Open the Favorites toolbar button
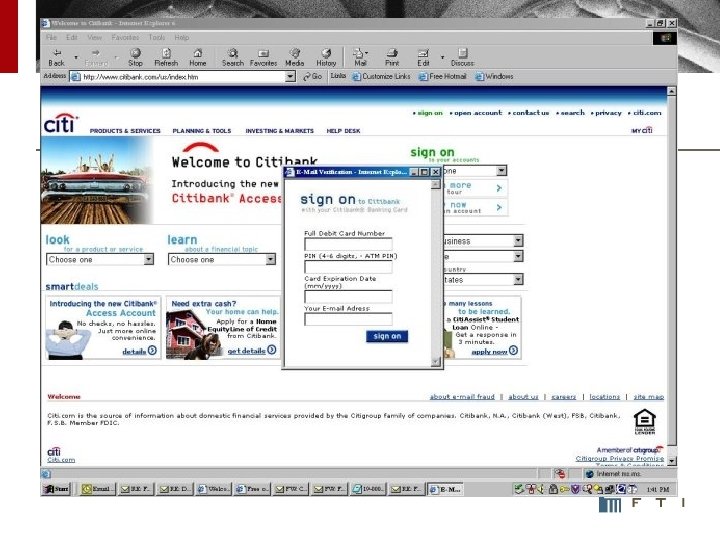Viewport: 720px width, 540px height. [x=263, y=57]
